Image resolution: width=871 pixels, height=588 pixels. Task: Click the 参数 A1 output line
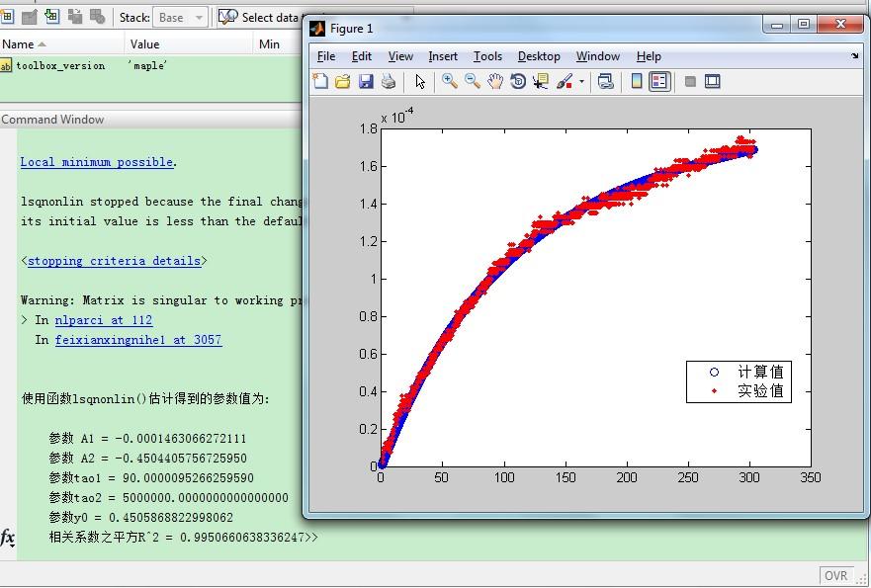point(147,438)
